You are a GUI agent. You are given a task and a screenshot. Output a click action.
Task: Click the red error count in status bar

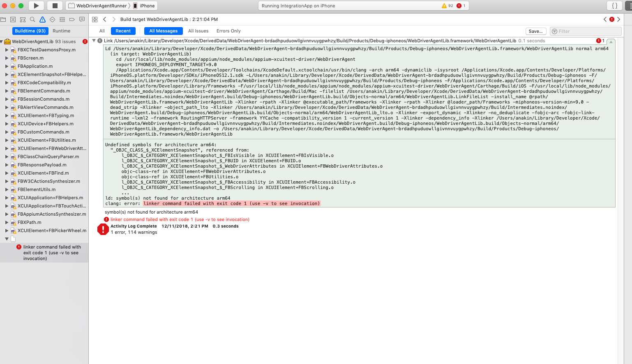coord(461,6)
